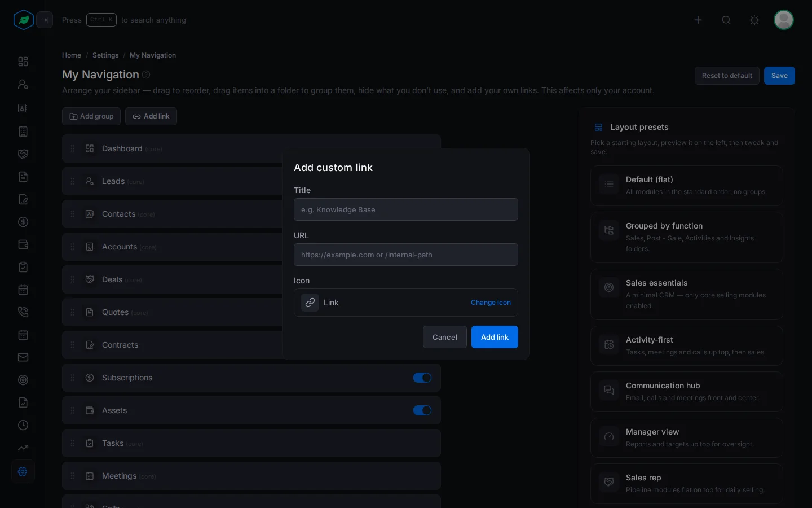Open Quotes via sidebar document icon
The image size is (812, 508).
(x=23, y=177)
